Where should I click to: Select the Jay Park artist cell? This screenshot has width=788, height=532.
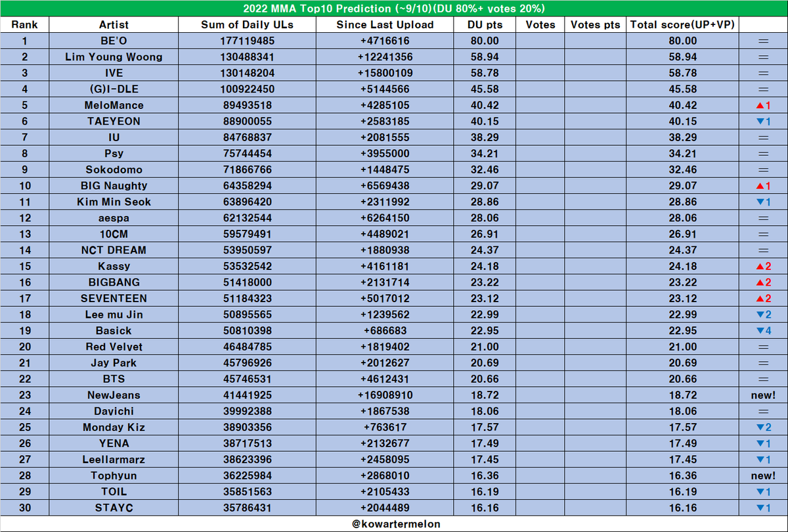pos(114,363)
